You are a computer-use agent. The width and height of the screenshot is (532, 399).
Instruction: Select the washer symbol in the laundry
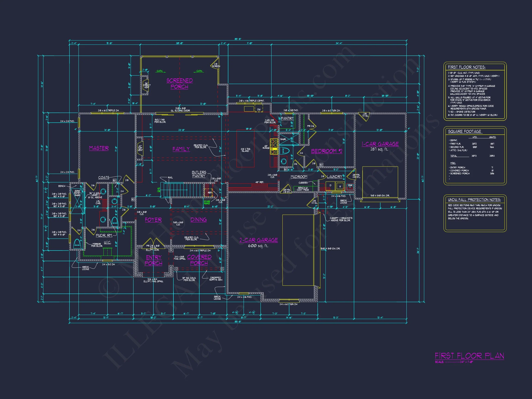(340, 186)
